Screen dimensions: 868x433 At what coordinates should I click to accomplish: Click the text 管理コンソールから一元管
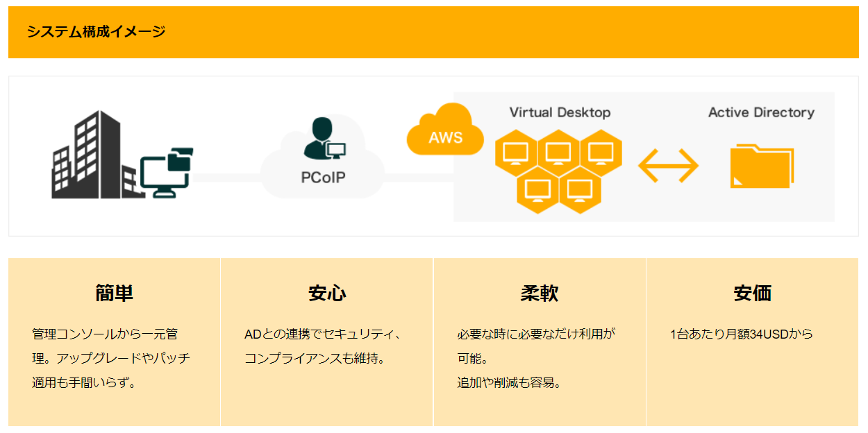105,334
